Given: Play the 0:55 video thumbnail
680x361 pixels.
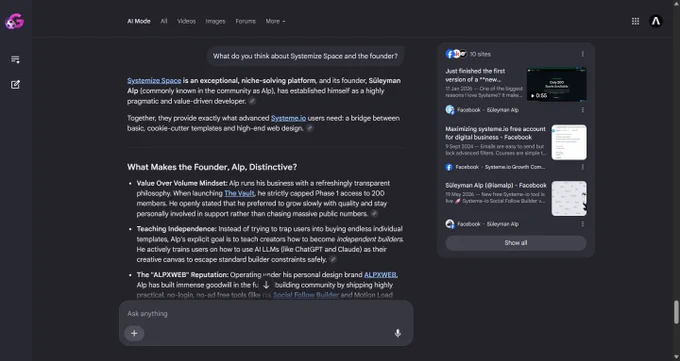Looking at the screenshot, I should click(556, 85).
